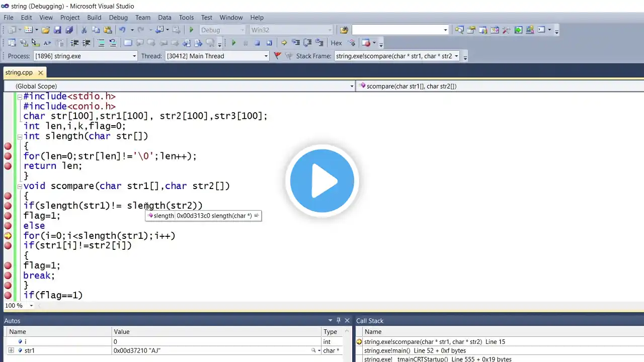Save the current file with the floppy icon
The width and height of the screenshot is (644, 362).
coord(57,30)
